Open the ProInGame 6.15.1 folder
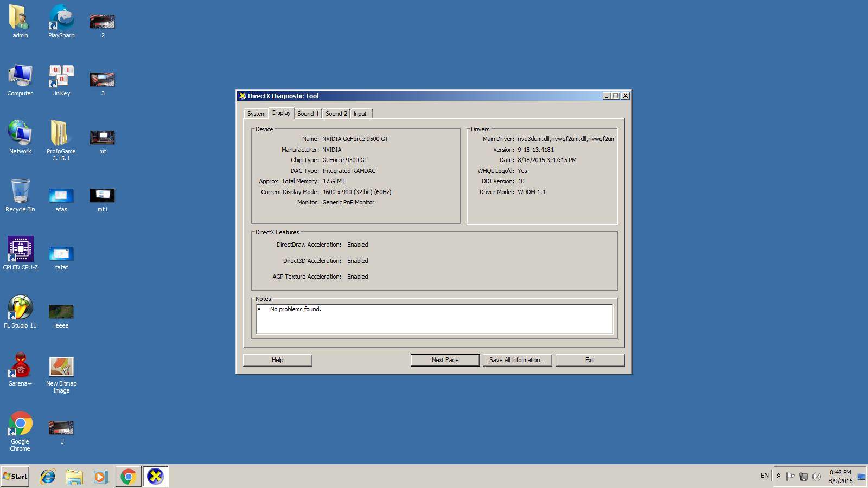The height and width of the screenshot is (488, 868). 61,134
